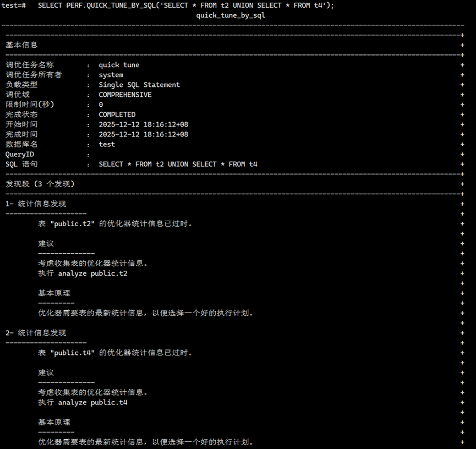The width and height of the screenshot is (476, 449).
Task: Select the 'Single SQL Statement' workload value
Action: pos(139,85)
